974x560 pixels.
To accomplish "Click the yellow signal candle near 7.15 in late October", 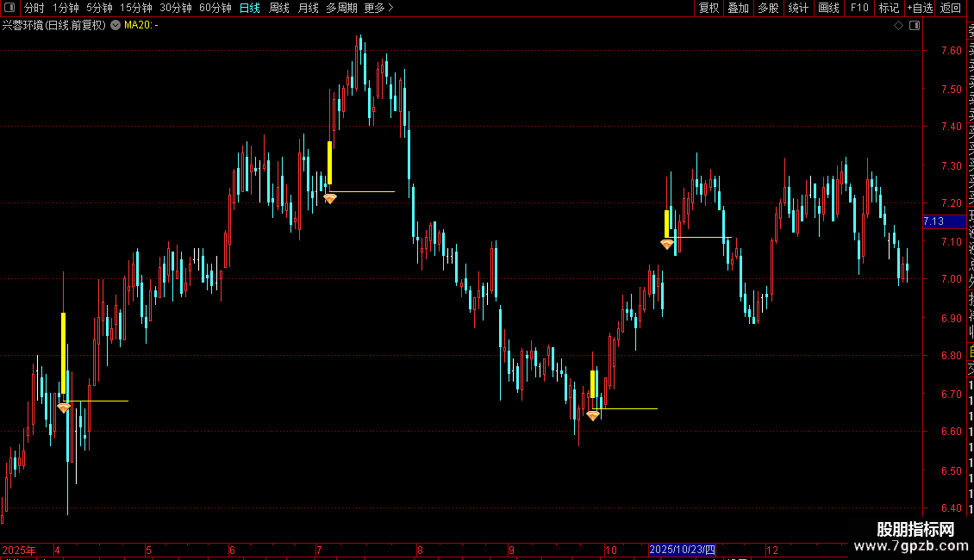I will [667, 223].
